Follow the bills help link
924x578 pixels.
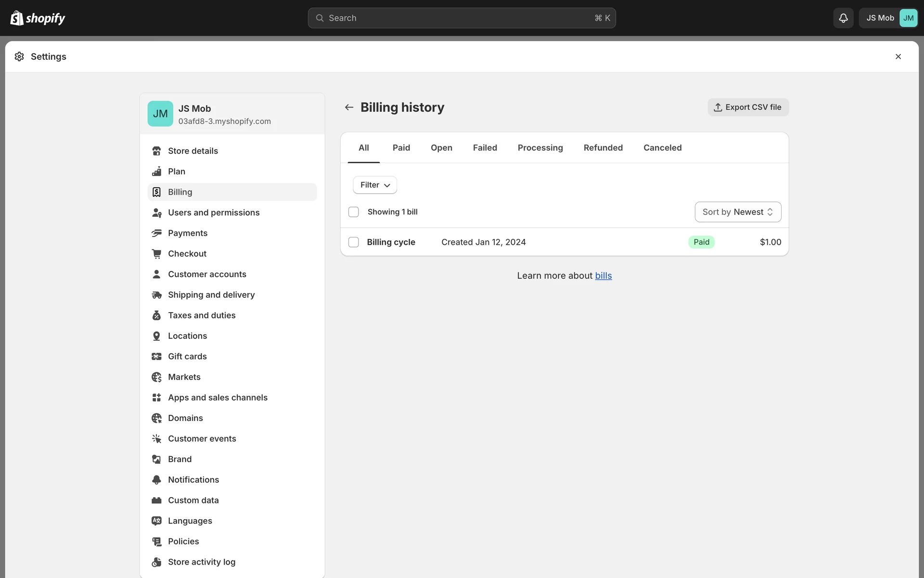point(603,276)
